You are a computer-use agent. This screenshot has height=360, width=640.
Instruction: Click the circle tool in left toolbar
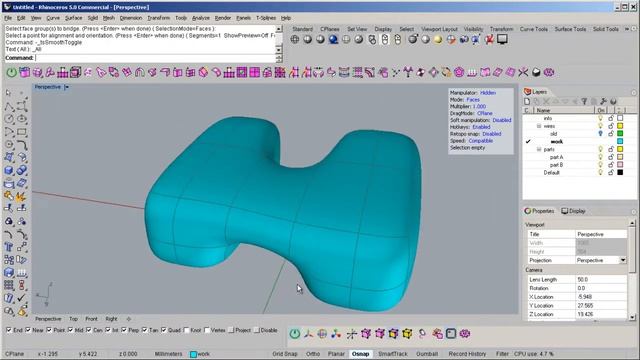pyautogui.click(x=9, y=119)
